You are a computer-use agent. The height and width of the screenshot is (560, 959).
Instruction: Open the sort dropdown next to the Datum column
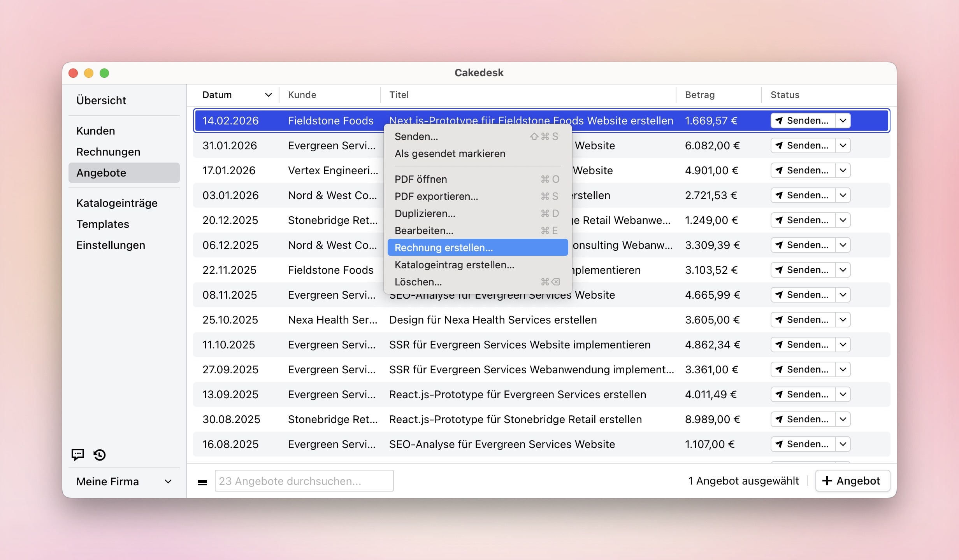click(x=268, y=94)
